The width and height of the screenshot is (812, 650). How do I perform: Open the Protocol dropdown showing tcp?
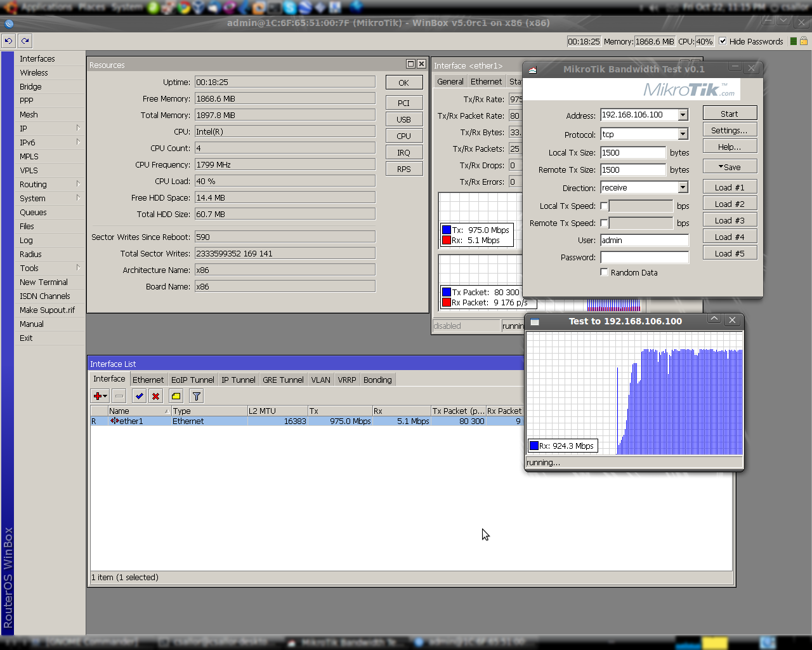point(683,135)
